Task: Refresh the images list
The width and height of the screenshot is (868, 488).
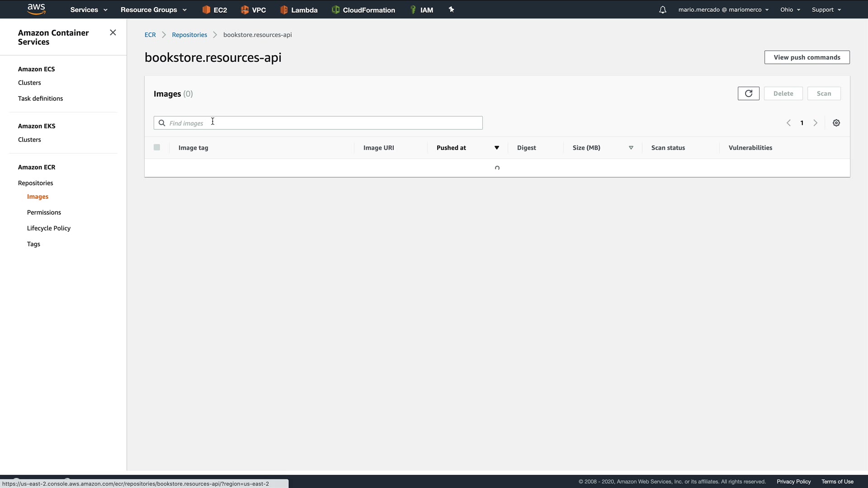Action: click(748, 94)
